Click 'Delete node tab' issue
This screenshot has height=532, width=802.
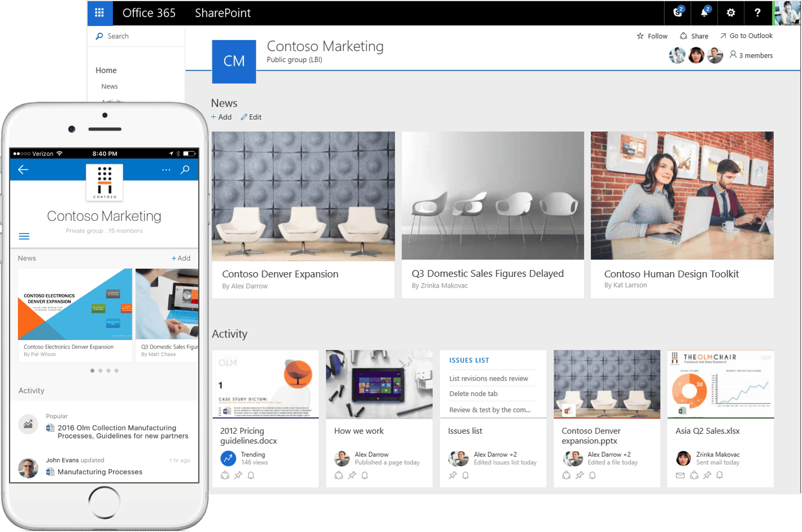click(473, 394)
